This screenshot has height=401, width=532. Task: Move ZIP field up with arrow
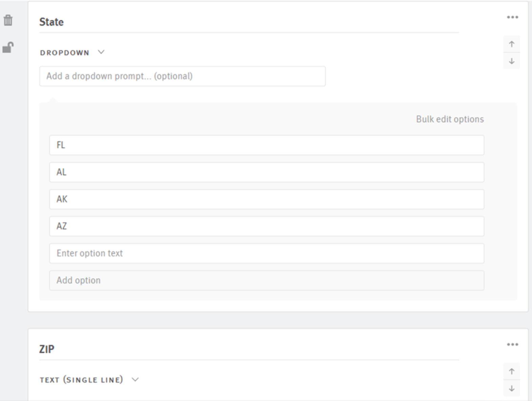pyautogui.click(x=512, y=372)
